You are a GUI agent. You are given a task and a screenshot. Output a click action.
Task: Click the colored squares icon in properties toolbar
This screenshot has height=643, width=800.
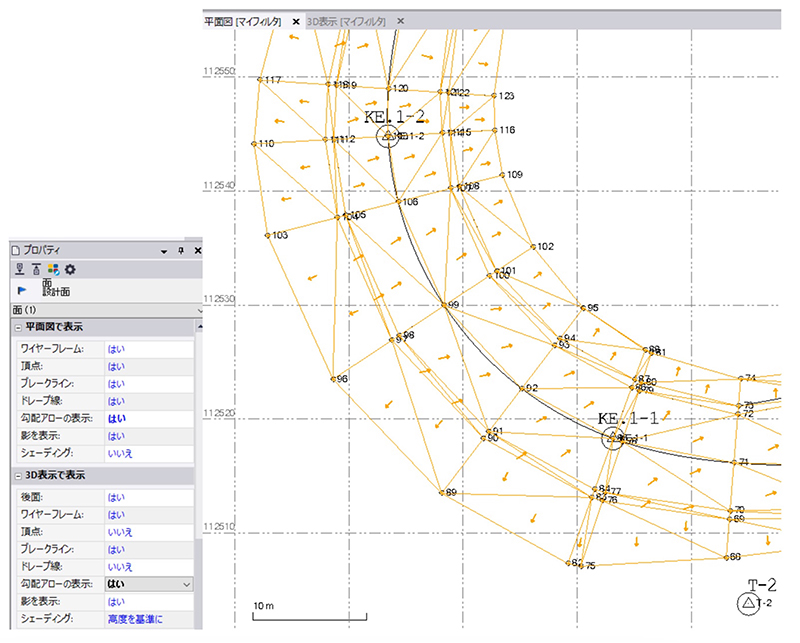(x=54, y=269)
